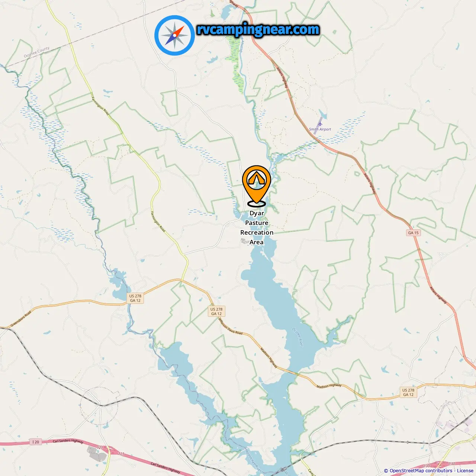Viewport: 476px width, 476px height.
Task: Open the OpenStreetMap contributors link
Action: (421, 471)
